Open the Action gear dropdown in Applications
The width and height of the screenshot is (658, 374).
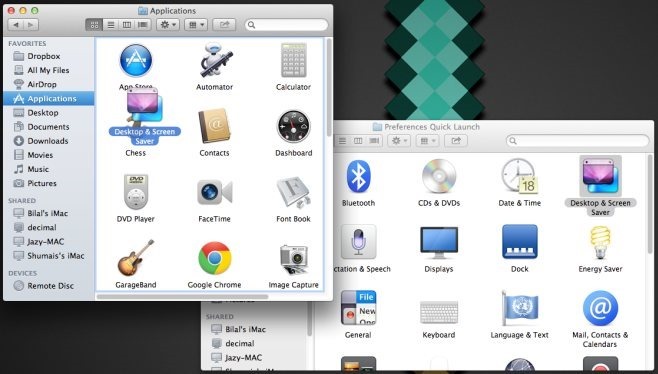pos(168,25)
